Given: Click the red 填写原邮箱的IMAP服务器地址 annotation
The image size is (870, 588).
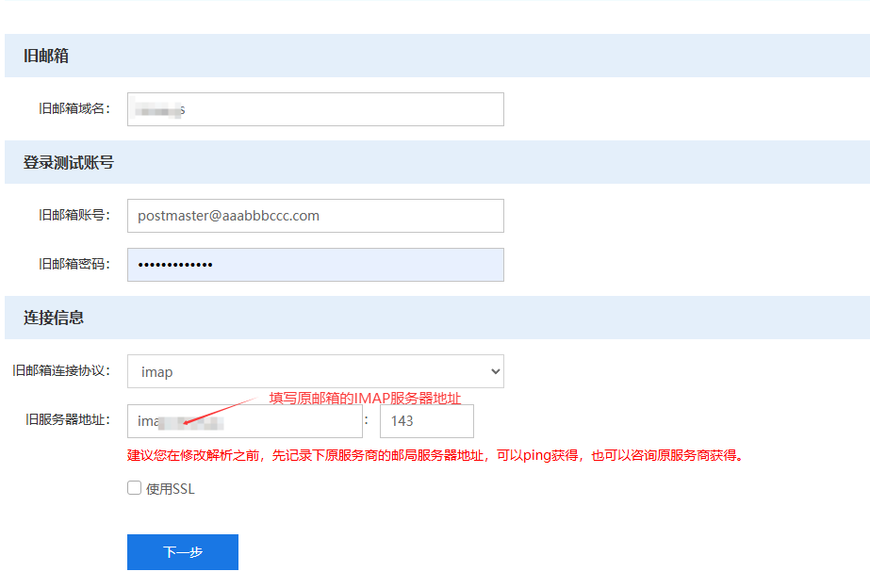Looking at the screenshot, I should [365, 398].
